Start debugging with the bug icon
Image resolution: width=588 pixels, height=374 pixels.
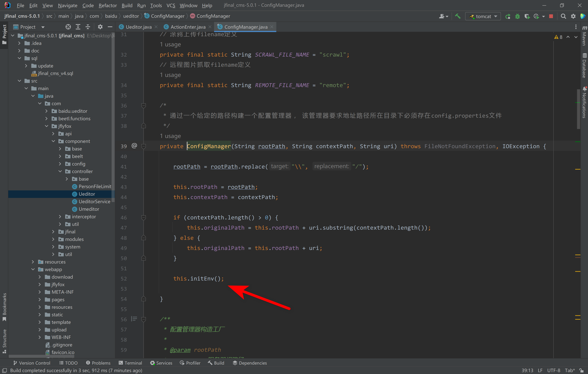517,16
